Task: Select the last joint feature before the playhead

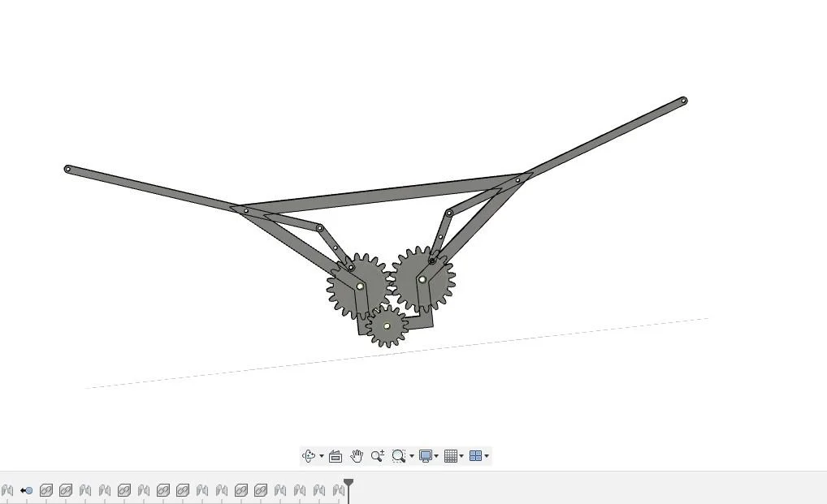Action: pos(339,490)
